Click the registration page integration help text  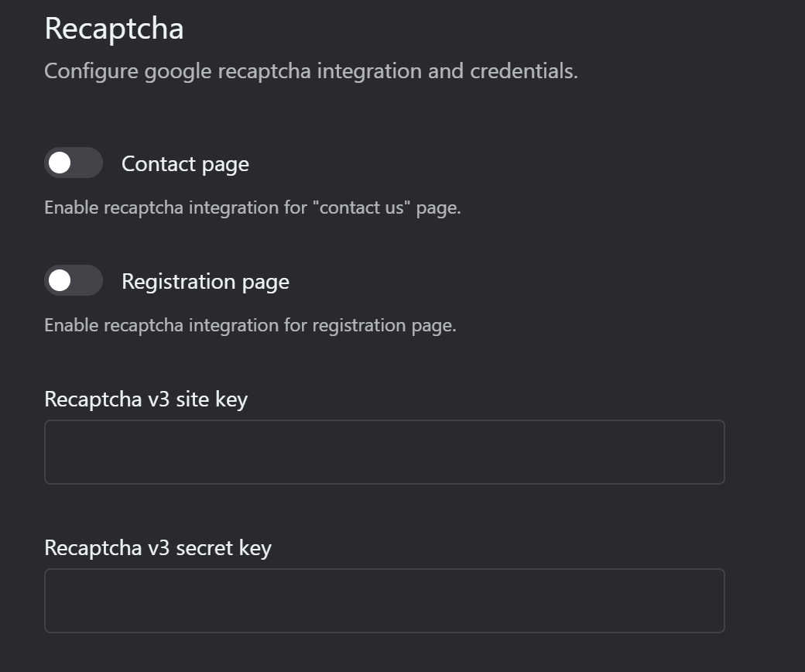[251, 325]
